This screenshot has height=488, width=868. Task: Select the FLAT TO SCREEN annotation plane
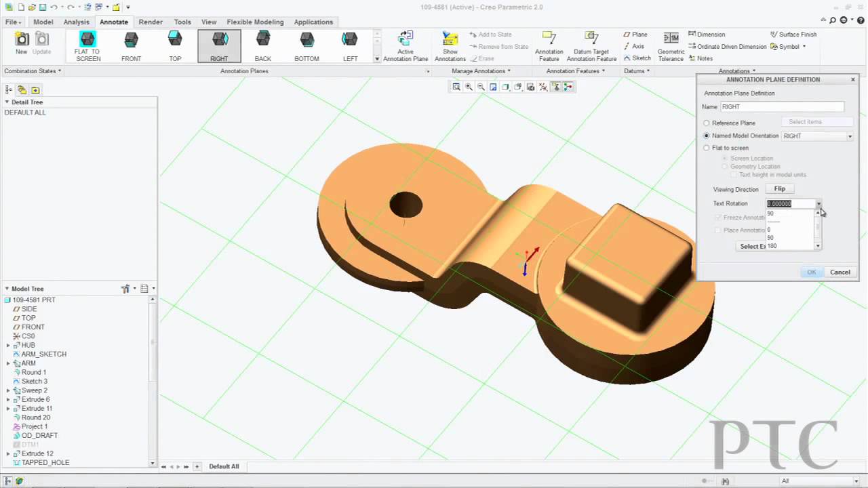click(87, 46)
